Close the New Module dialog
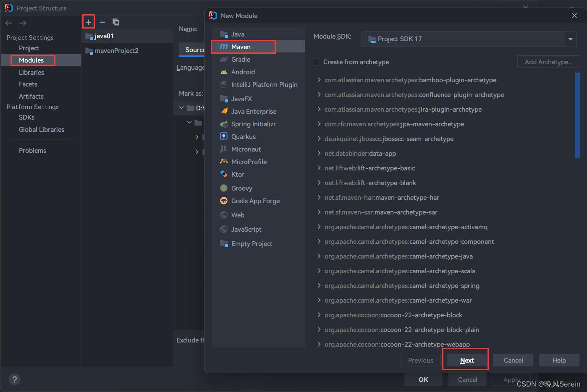 574,16
